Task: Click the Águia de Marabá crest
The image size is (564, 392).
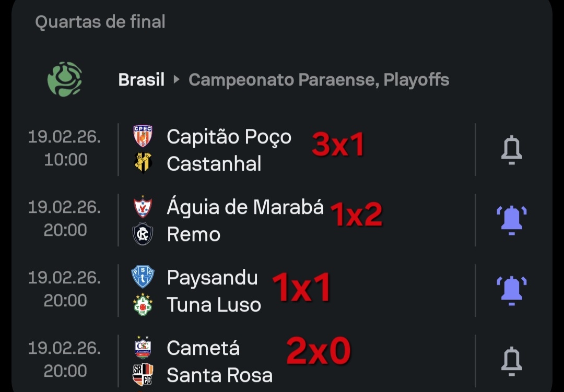Action: coord(143,207)
